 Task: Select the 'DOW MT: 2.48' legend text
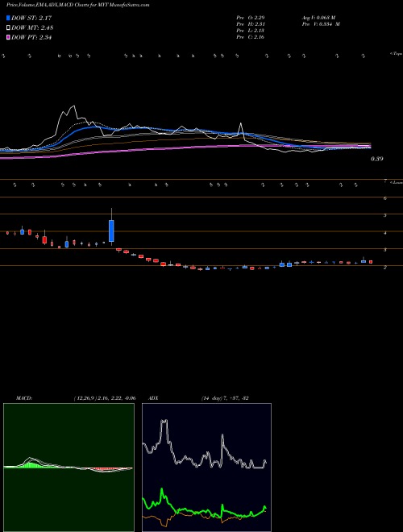[x=32, y=28]
